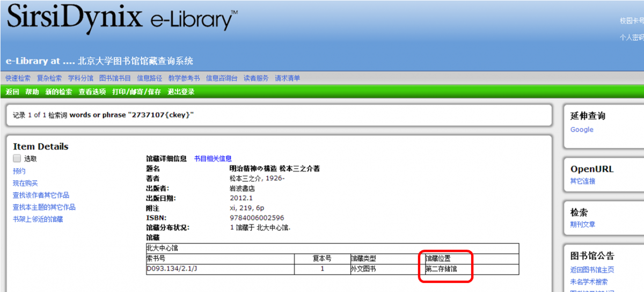
Task: Switch to the 书目相关信息 tab
Action: click(213, 158)
